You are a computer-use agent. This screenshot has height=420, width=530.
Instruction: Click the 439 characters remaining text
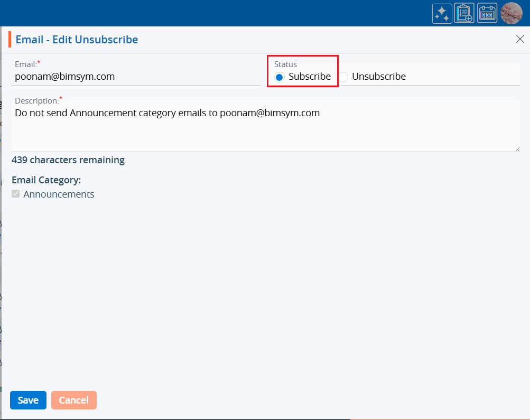68,160
